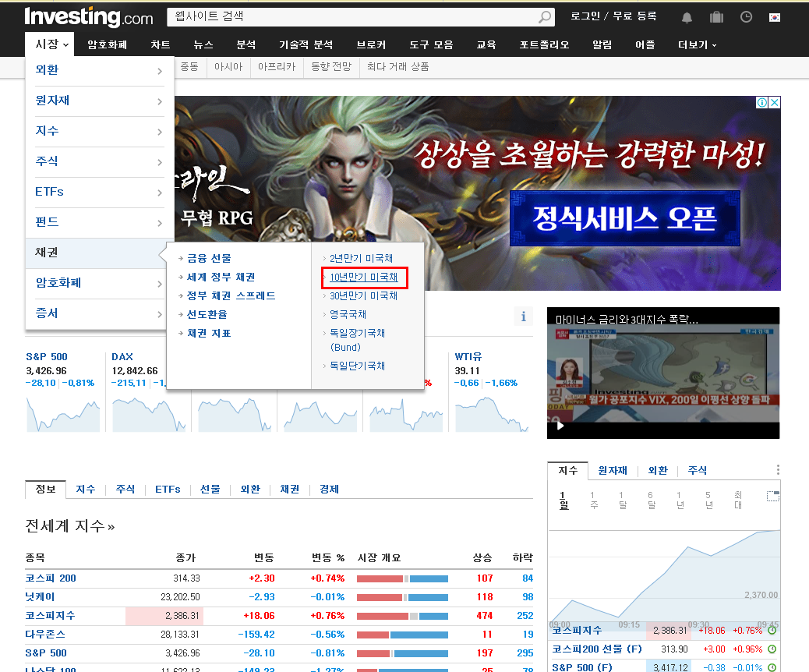Click the search magnifier icon

[544, 17]
